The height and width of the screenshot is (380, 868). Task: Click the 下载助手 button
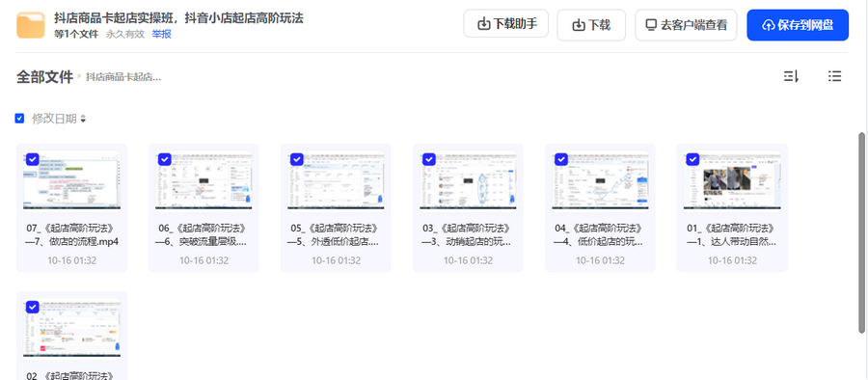point(506,24)
